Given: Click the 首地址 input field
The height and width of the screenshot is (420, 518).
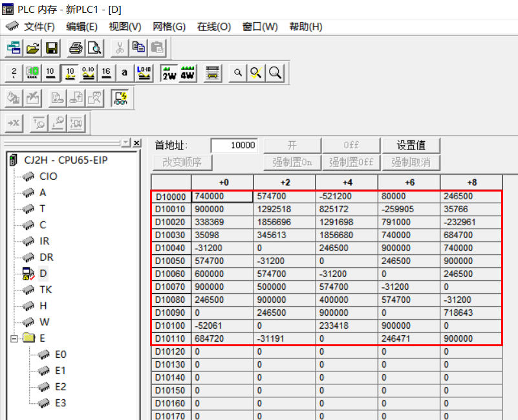Looking at the screenshot, I should pos(235,146).
